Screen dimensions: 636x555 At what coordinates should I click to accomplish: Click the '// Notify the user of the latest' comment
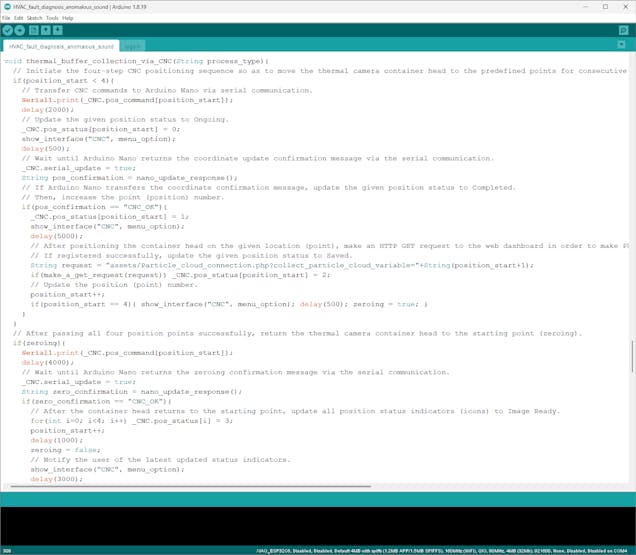(161, 460)
